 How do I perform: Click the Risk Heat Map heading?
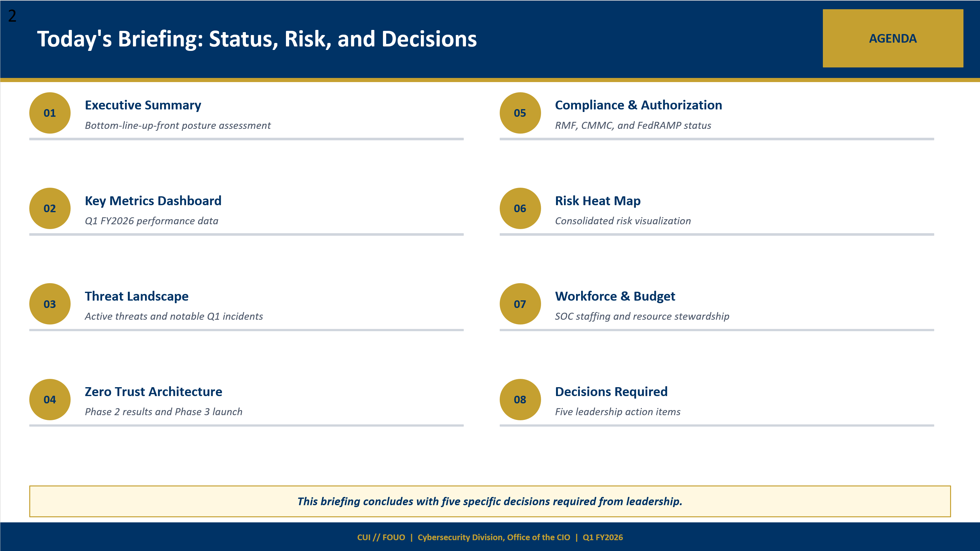[x=597, y=201]
